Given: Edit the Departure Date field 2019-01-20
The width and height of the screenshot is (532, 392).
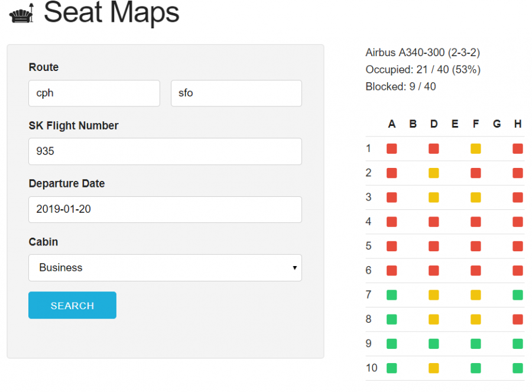Looking at the screenshot, I should coord(165,209).
